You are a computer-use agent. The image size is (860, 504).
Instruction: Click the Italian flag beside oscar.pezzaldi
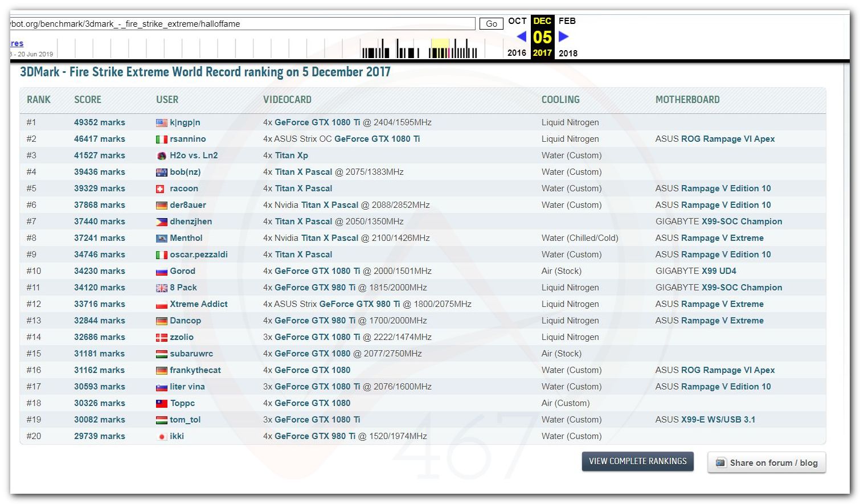pos(162,255)
